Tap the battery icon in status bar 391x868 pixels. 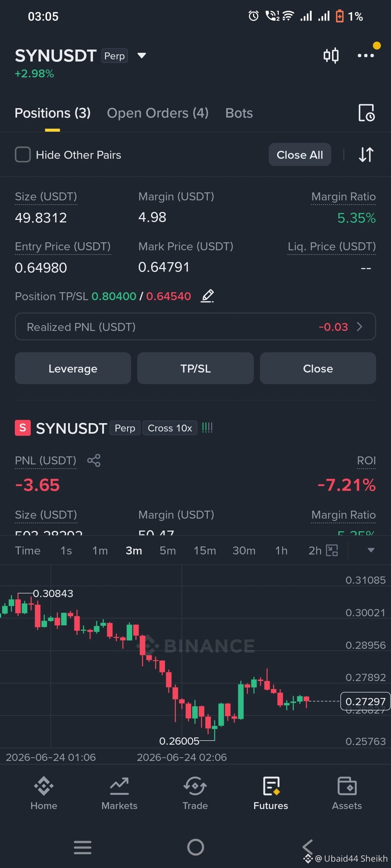pos(340,16)
